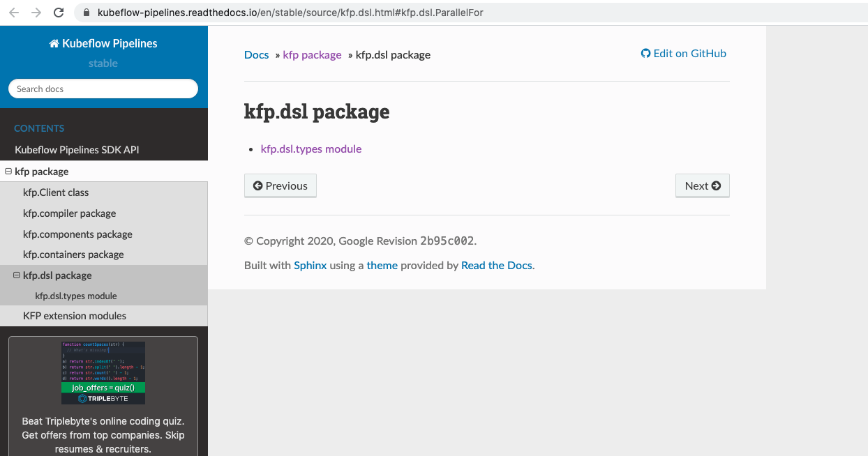Expand the stable version selector
868x456 pixels.
(103, 63)
